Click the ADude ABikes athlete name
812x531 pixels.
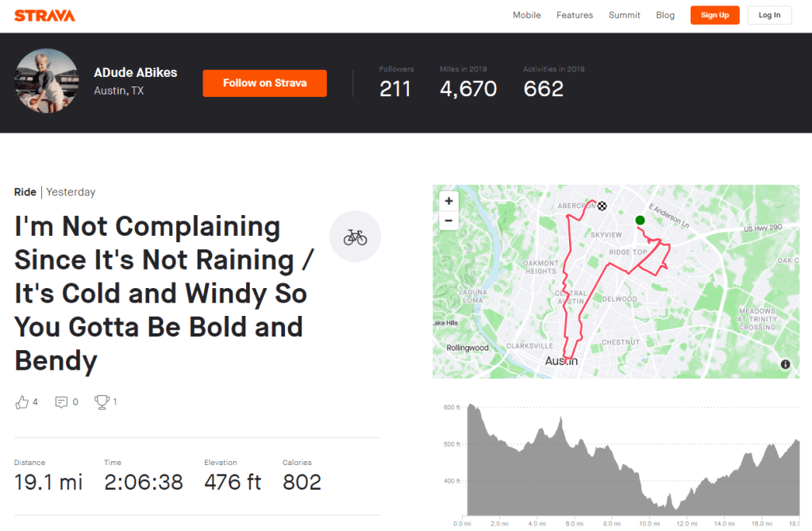135,73
